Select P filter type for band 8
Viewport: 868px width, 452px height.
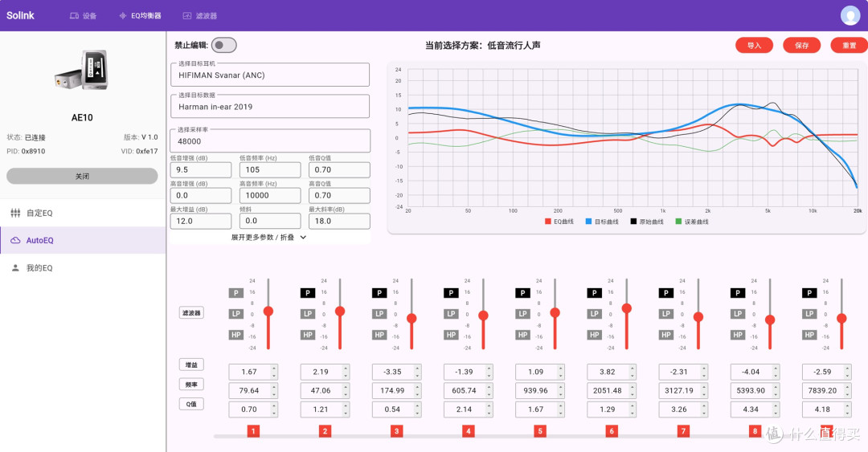pos(738,293)
